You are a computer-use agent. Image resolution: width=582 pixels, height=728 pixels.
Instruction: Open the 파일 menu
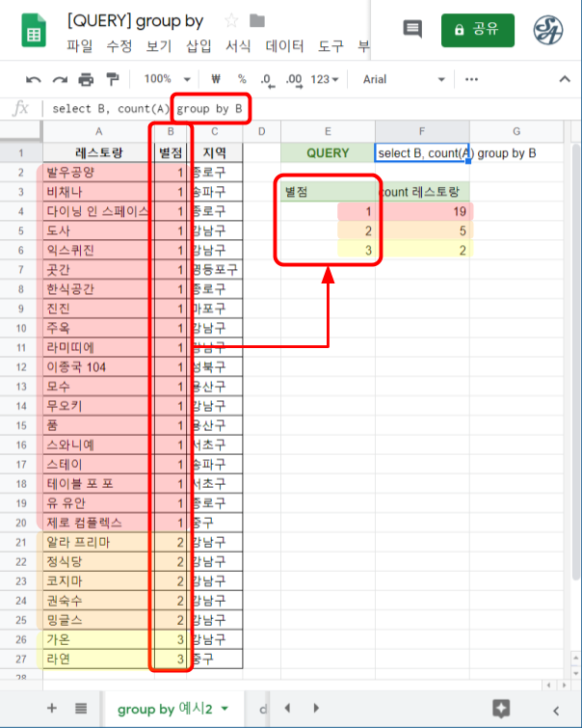pyautogui.click(x=79, y=46)
